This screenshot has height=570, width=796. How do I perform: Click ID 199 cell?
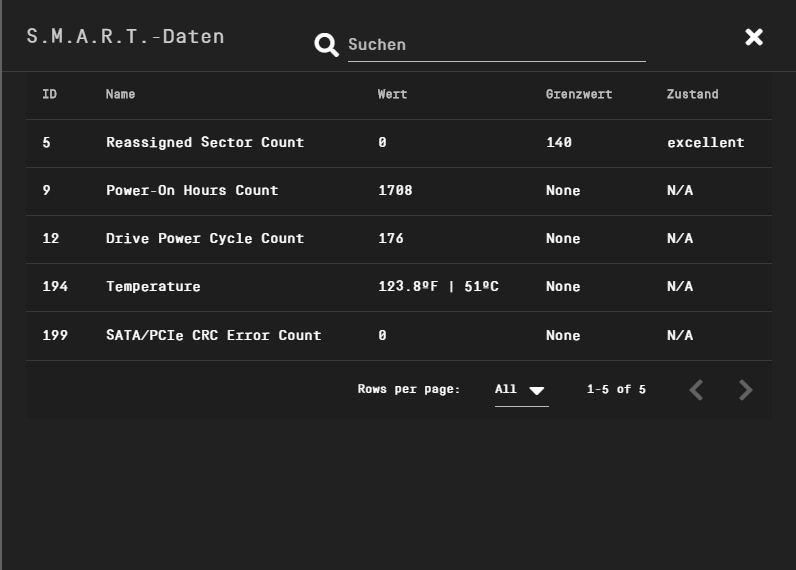[55, 336]
